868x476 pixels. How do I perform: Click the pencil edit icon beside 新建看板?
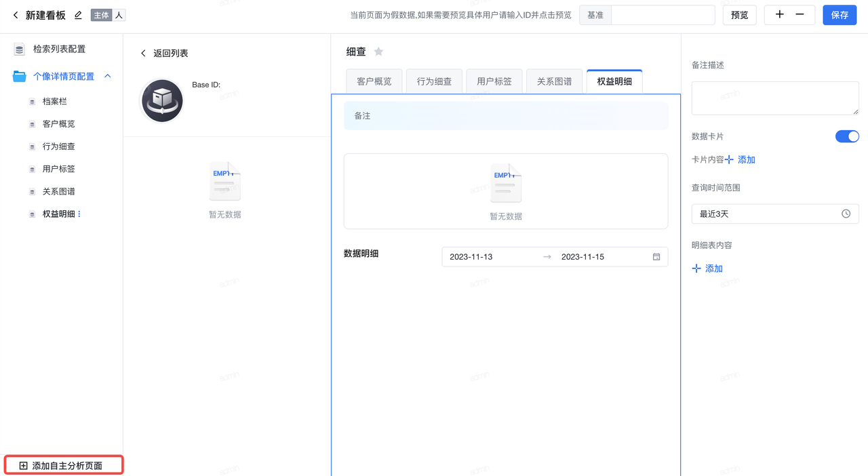pos(78,15)
